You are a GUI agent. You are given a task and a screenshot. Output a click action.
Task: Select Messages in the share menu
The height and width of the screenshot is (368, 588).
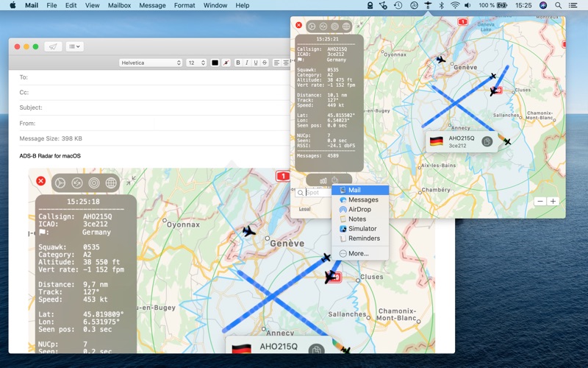(360, 199)
